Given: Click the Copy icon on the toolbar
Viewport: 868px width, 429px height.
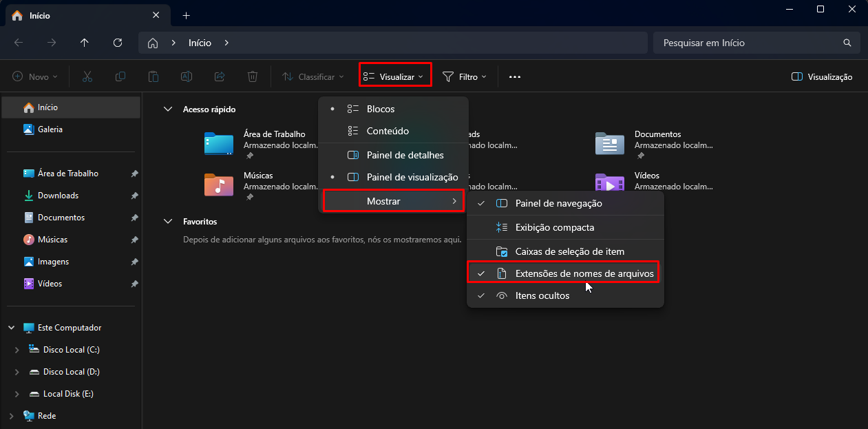Looking at the screenshot, I should (120, 76).
